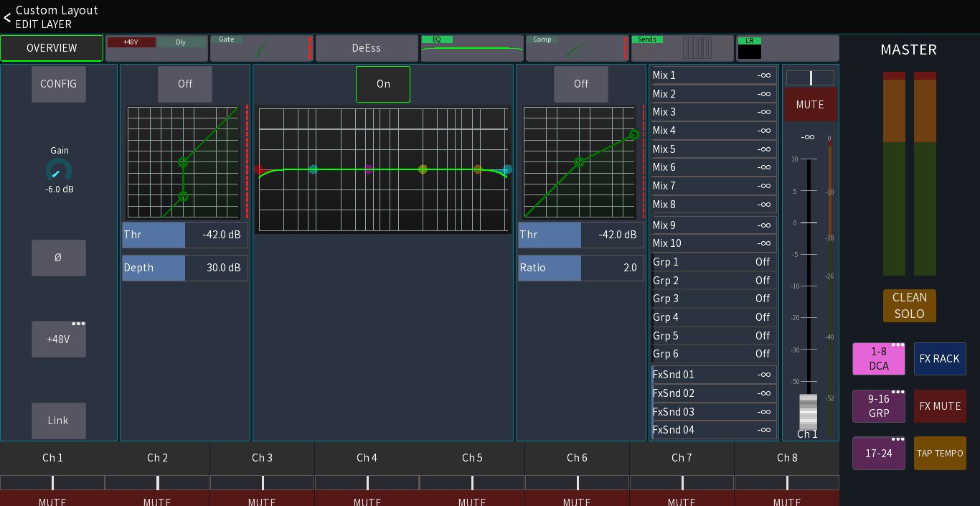Select the Ch 2 channel label

click(x=158, y=458)
